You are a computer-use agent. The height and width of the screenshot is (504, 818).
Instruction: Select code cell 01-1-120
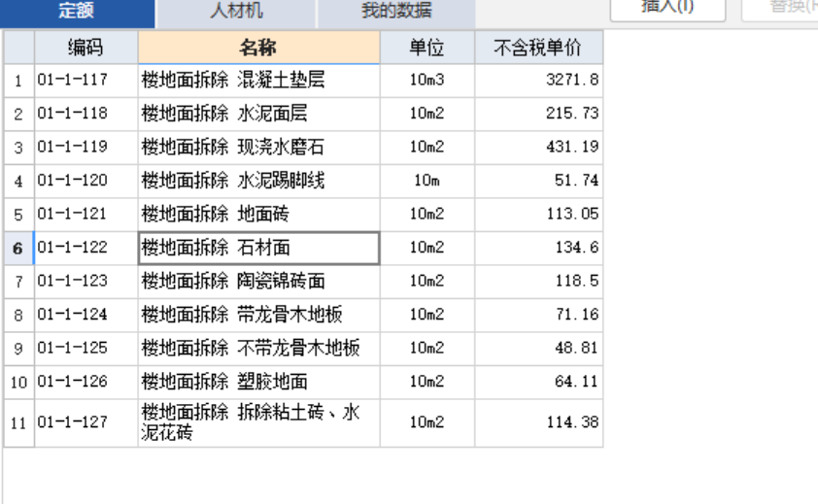click(x=86, y=181)
